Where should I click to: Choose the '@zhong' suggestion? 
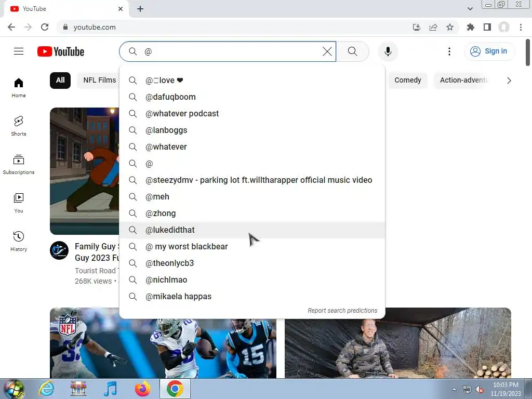(252, 214)
